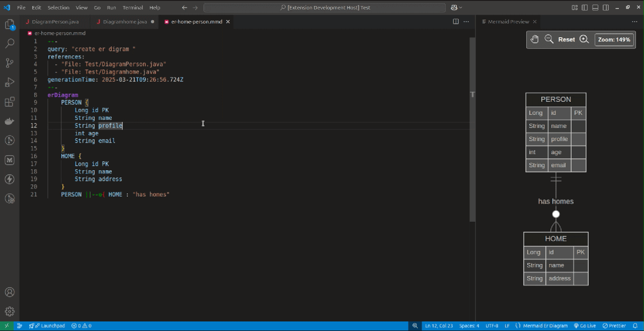Click the zoom in magnifier in Mermaid Preview
Viewport: 644px width, 331px height.
(584, 39)
